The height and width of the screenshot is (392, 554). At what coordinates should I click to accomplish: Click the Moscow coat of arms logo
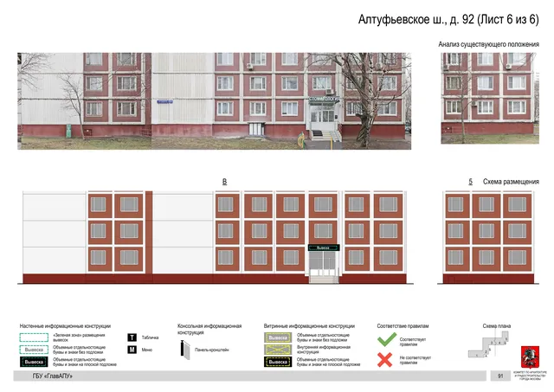pyautogui.click(x=530, y=357)
